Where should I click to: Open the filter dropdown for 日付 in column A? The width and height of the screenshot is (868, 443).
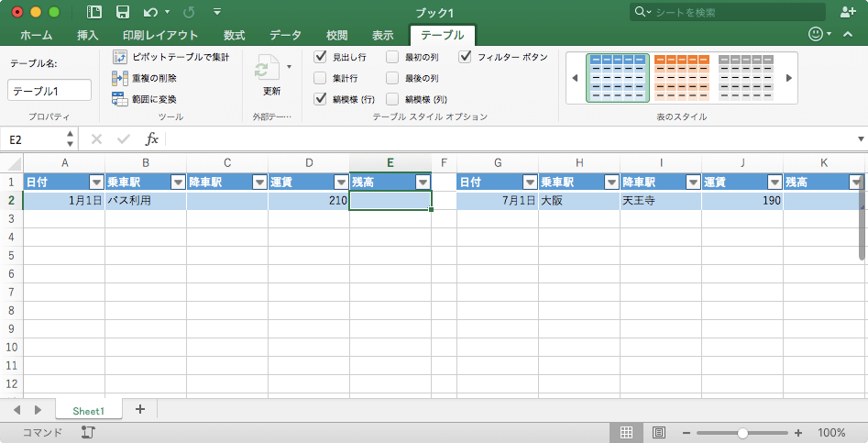click(96, 183)
